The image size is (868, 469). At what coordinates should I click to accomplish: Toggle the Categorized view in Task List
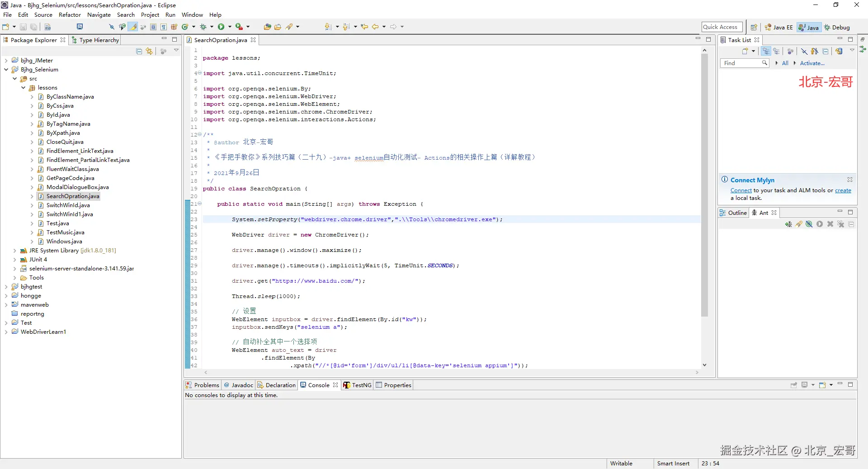coord(766,51)
